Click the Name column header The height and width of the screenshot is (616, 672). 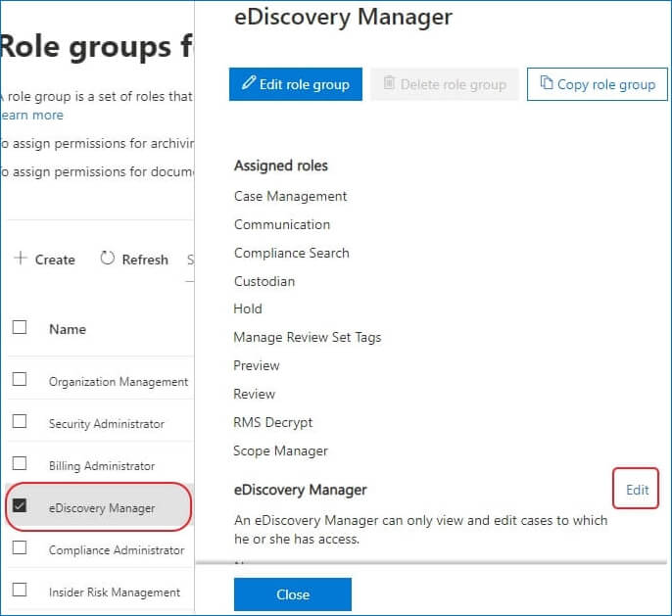tap(68, 329)
